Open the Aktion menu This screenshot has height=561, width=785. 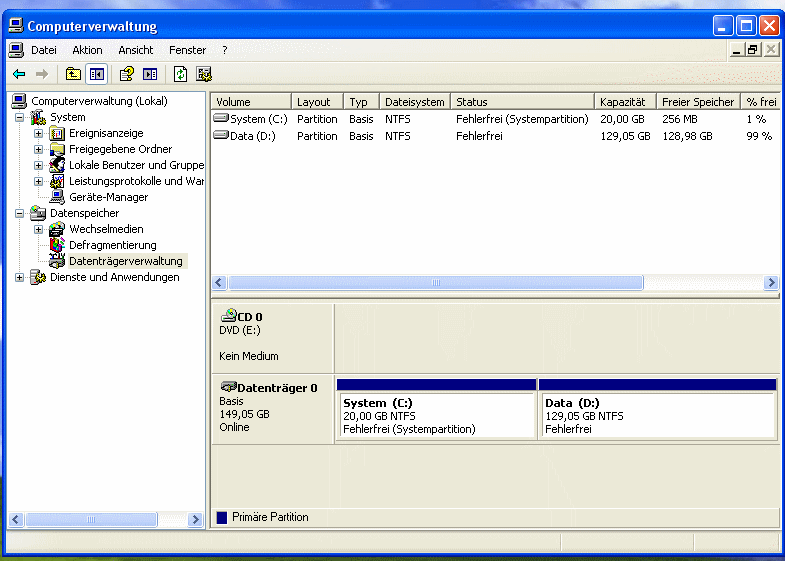pyautogui.click(x=87, y=50)
